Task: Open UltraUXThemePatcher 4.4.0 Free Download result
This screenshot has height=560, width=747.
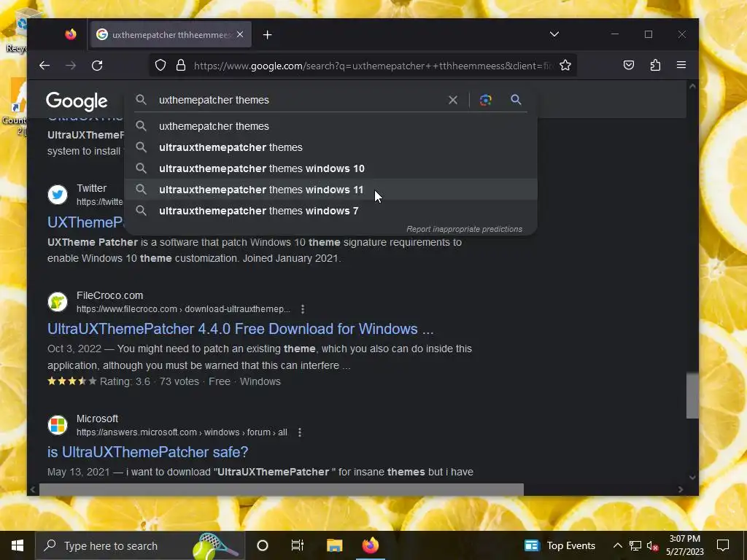Action: click(x=241, y=329)
